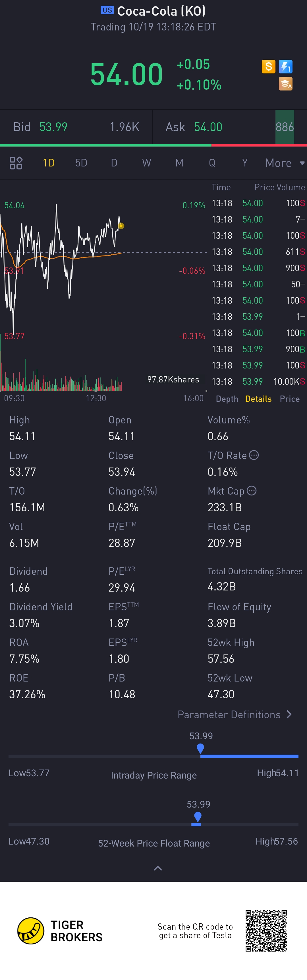
Task: Tap the orange dollar sign badge icon
Action: [x=268, y=67]
